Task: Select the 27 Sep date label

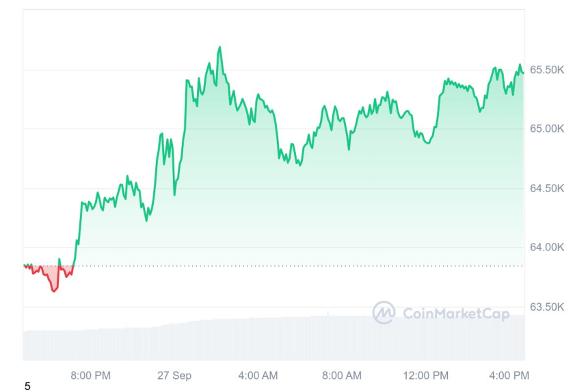Action: [x=174, y=375]
